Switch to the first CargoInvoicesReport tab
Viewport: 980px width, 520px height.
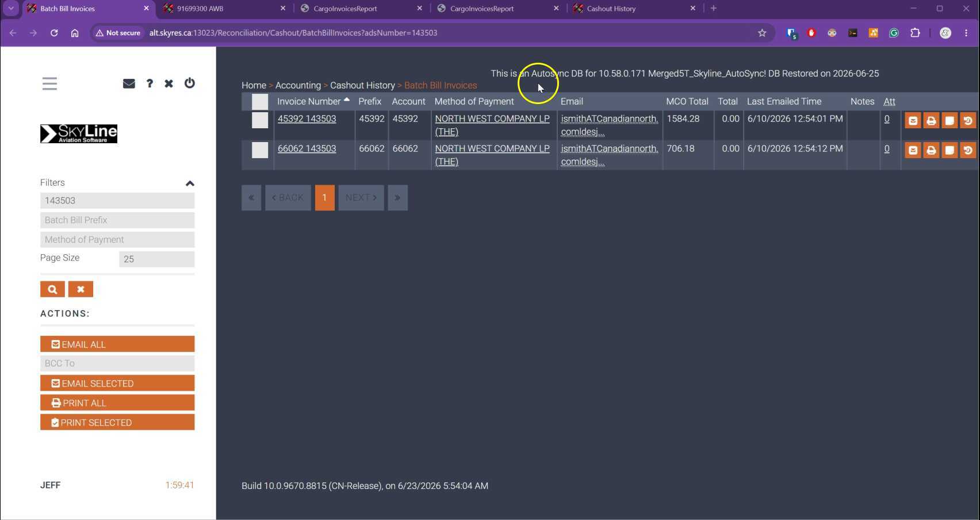361,9
